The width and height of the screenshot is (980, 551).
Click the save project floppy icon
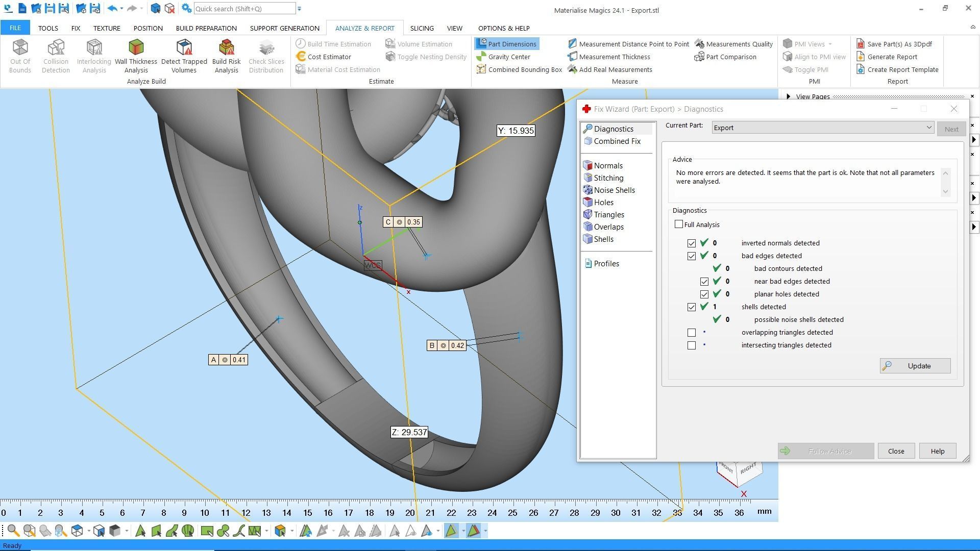coord(50,9)
